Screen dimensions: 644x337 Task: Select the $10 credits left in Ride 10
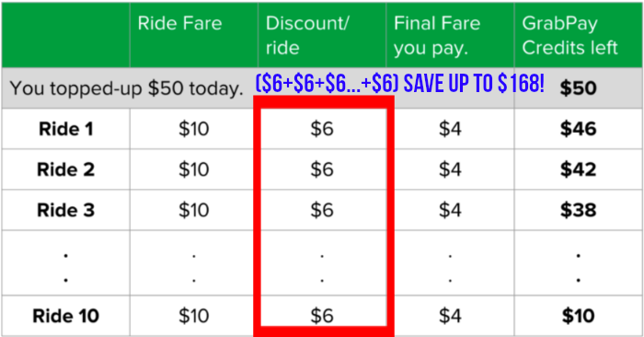click(x=579, y=316)
